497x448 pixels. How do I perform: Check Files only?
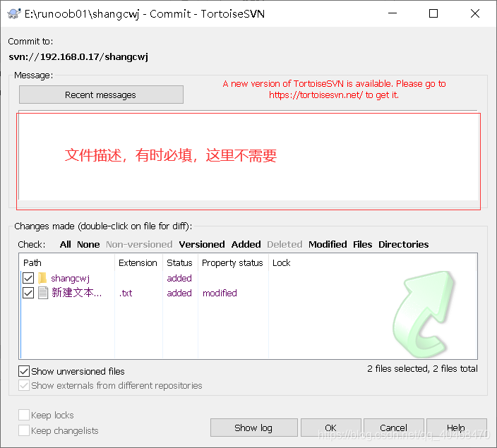pos(363,244)
